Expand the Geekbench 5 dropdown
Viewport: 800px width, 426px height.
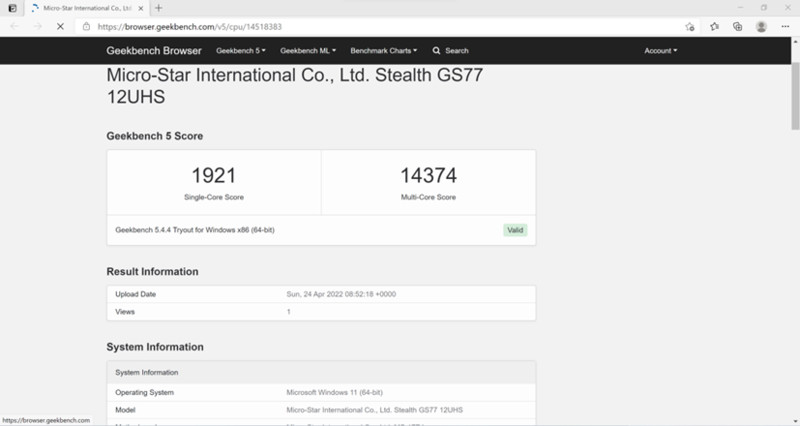pyautogui.click(x=241, y=50)
